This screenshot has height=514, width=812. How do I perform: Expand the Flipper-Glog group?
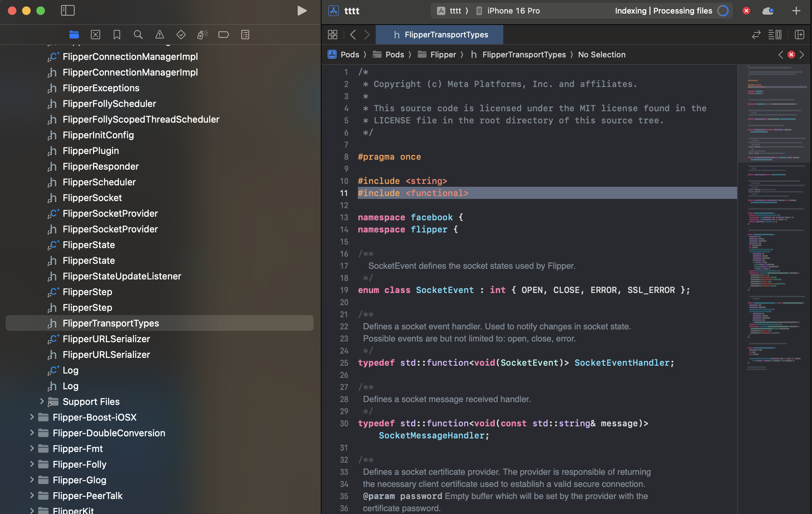pos(32,480)
